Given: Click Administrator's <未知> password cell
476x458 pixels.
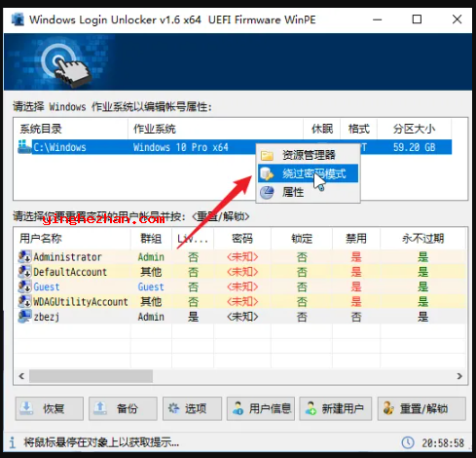Looking at the screenshot, I should (242, 257).
